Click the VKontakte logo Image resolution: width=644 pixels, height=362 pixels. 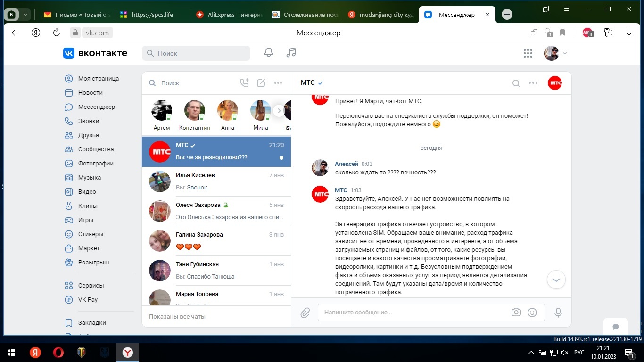pyautogui.click(x=95, y=53)
